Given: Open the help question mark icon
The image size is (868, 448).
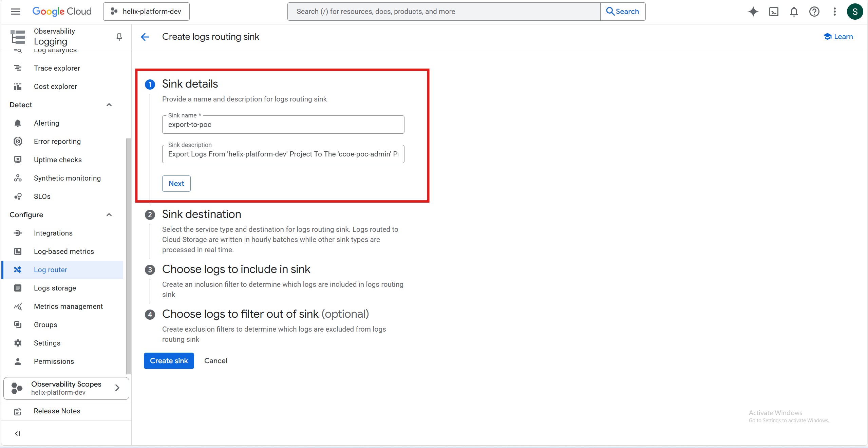Looking at the screenshot, I should click(814, 12).
